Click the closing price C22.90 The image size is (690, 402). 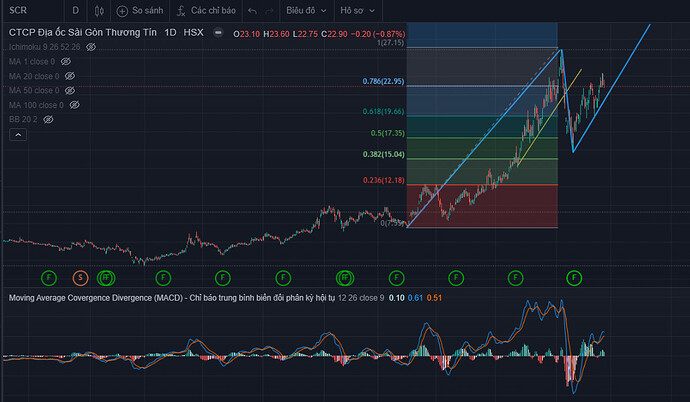coord(334,34)
